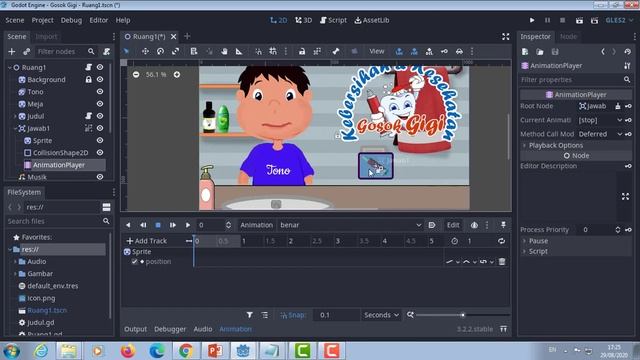Select Ruang1.tscn in the file list
This screenshot has width=640, height=360.
pyautogui.click(x=47, y=310)
